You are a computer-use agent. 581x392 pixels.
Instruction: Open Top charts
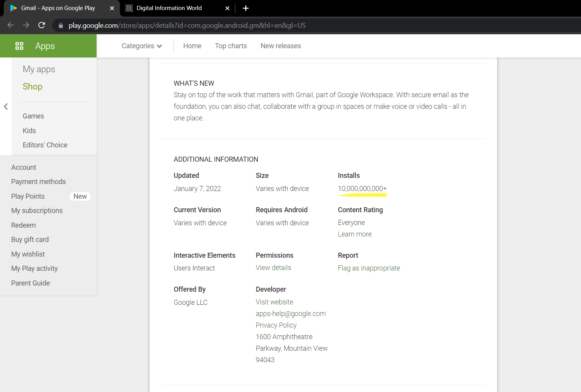(x=231, y=46)
